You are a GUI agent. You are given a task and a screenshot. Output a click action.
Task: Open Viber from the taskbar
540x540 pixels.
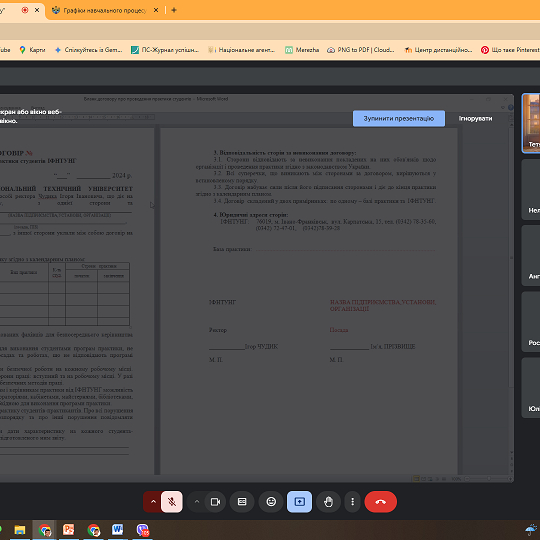(x=142, y=530)
